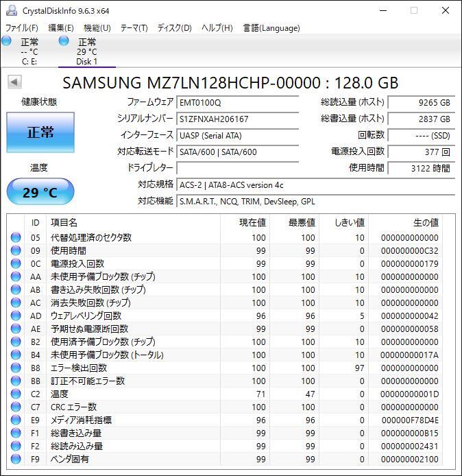Click status orb of attribute C7 row
Viewport: 462px width, 476px height.
(x=16, y=407)
